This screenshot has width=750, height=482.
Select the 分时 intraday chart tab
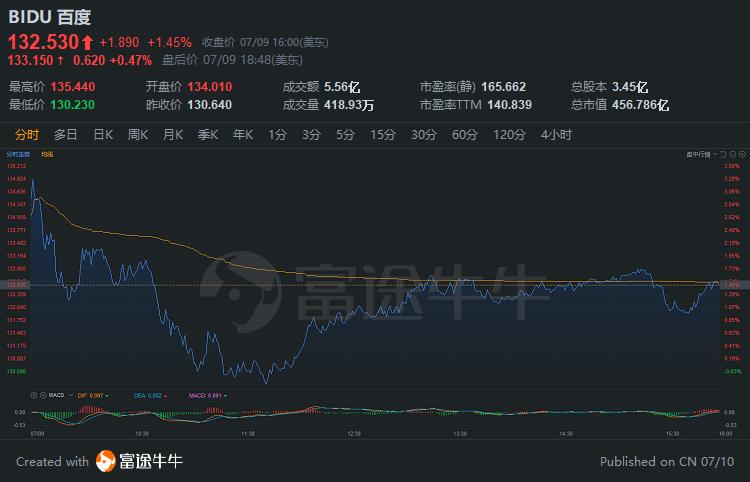click(x=27, y=135)
